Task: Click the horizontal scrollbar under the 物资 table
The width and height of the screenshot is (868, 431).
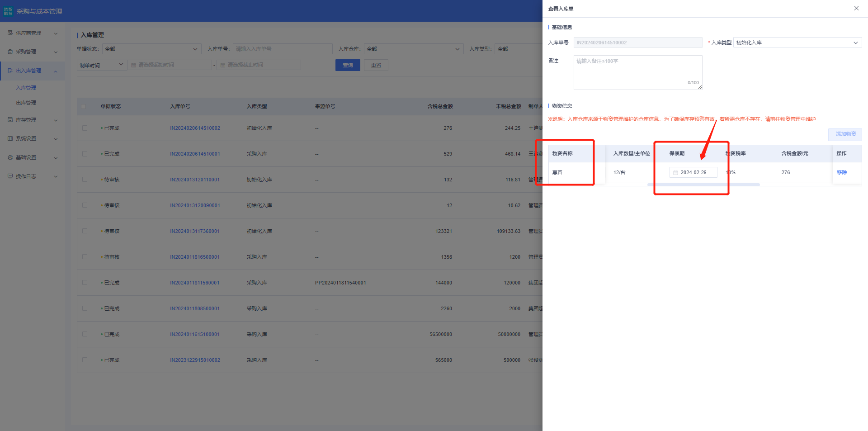Action: tap(703, 185)
